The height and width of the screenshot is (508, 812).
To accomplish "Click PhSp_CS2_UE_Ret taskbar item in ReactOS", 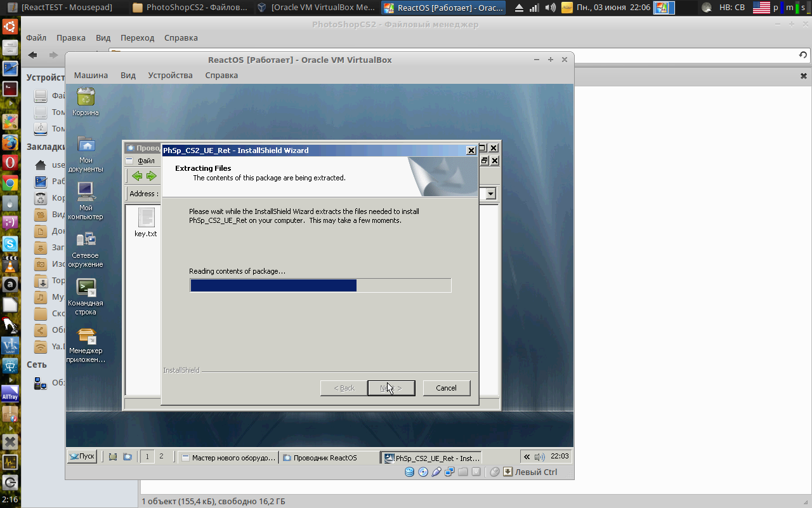I will [x=431, y=457].
